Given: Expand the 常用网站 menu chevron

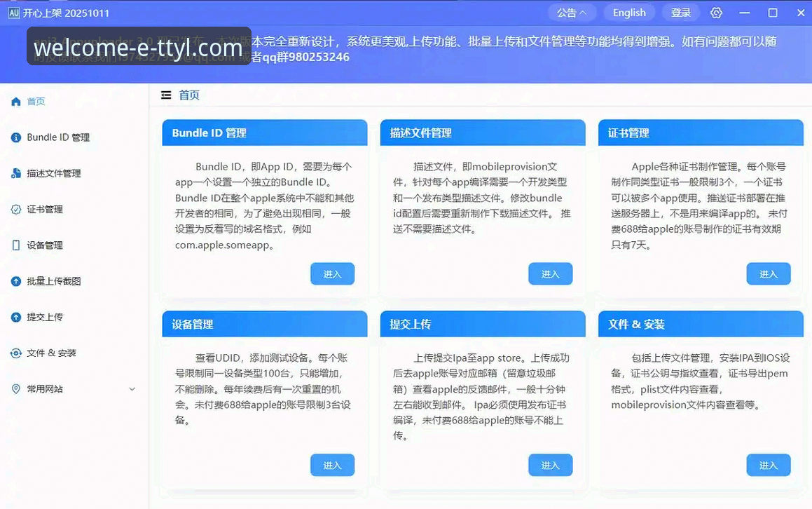Looking at the screenshot, I should pyautogui.click(x=132, y=388).
